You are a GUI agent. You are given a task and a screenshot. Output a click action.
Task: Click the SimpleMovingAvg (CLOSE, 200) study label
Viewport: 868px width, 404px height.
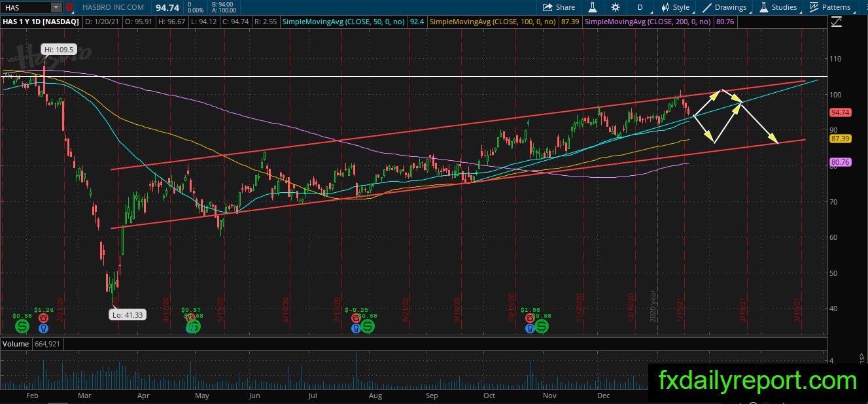pos(648,22)
